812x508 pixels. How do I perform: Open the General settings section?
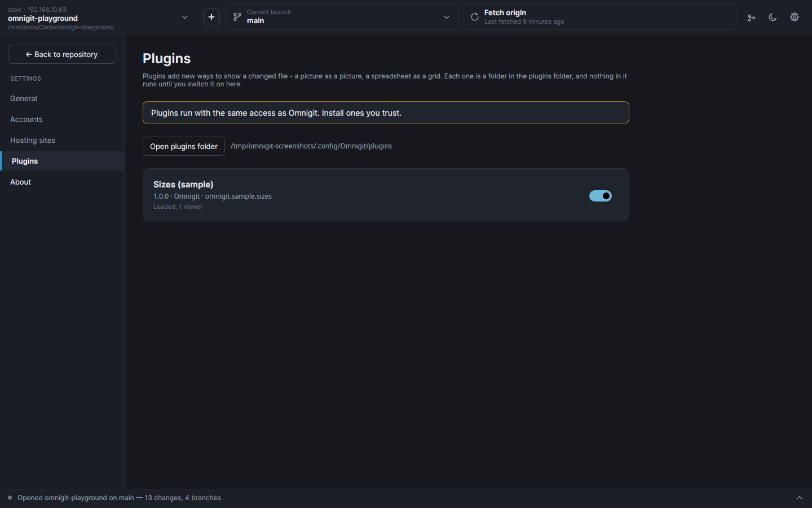[x=62, y=98]
